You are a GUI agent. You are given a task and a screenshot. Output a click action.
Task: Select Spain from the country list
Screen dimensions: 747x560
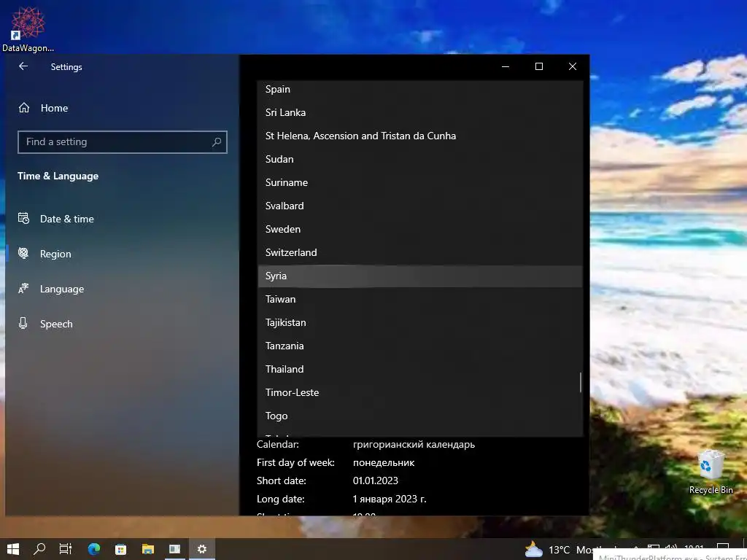(419, 89)
